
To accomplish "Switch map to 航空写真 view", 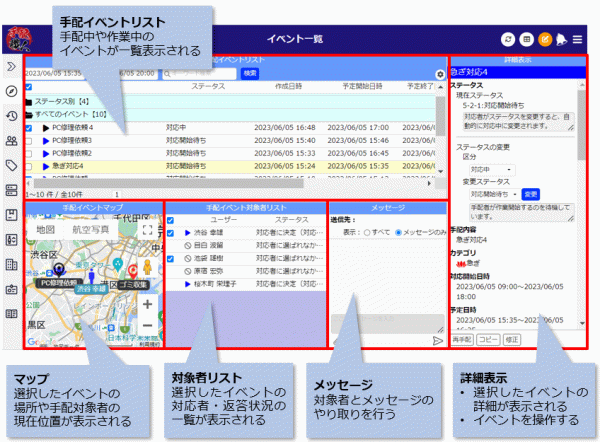I will [x=93, y=230].
